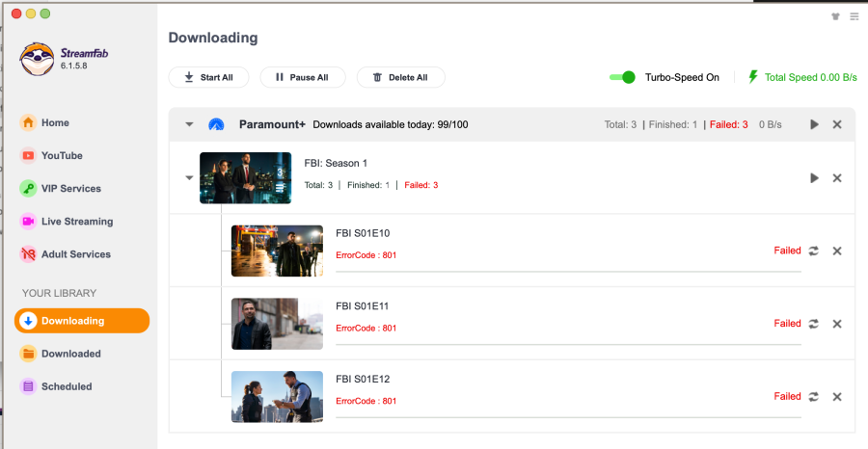868x449 pixels.
Task: Click the Pause All button
Action: point(303,77)
